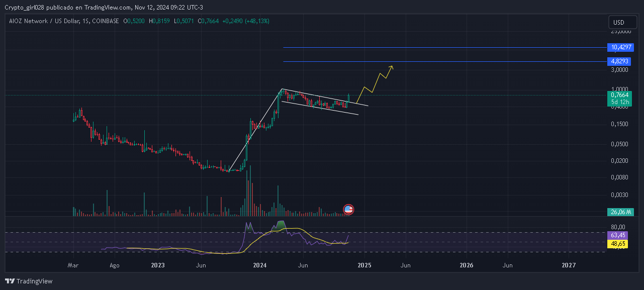Viewport: 644px width, 290px height.
Task: Click the yellow RSI average value 48,65
Action: click(618, 244)
